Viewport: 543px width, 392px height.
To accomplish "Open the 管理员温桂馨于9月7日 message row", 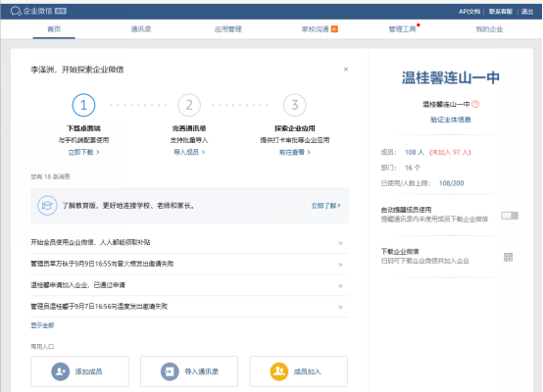I will [189, 307].
